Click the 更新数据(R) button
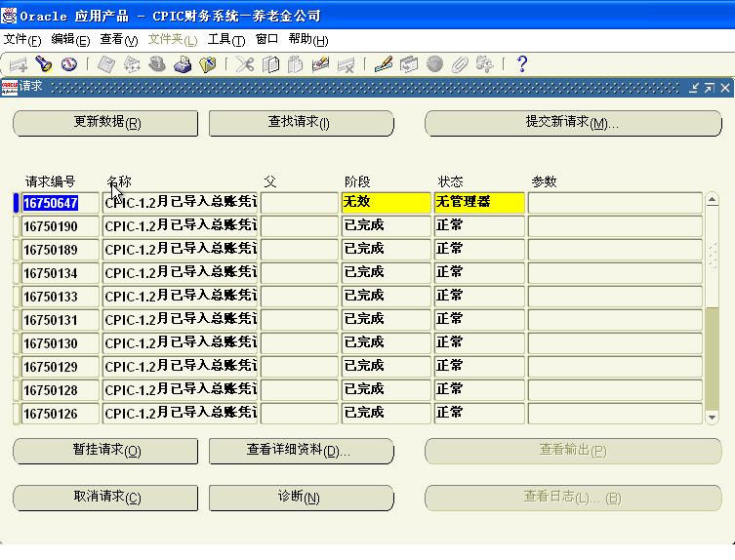Screen dimensions: 735x560 pyautogui.click(x=105, y=123)
